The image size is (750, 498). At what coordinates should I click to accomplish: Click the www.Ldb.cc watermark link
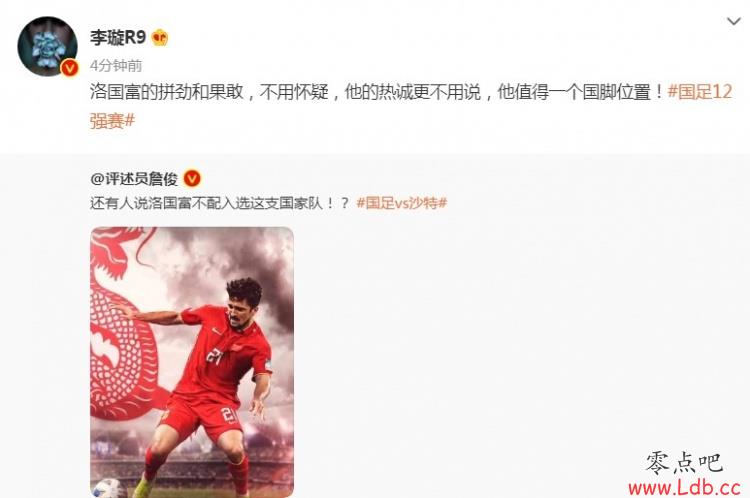click(x=684, y=487)
